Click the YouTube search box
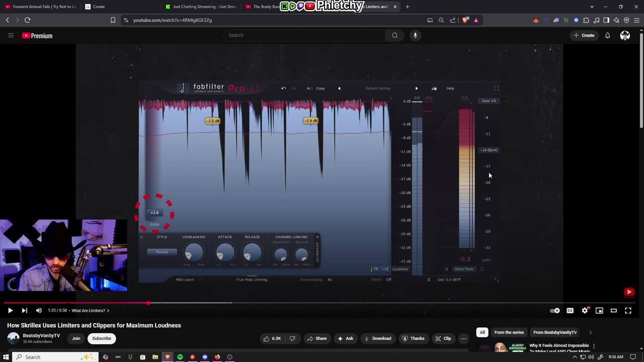Viewport: 644px width, 362px height. point(304,35)
